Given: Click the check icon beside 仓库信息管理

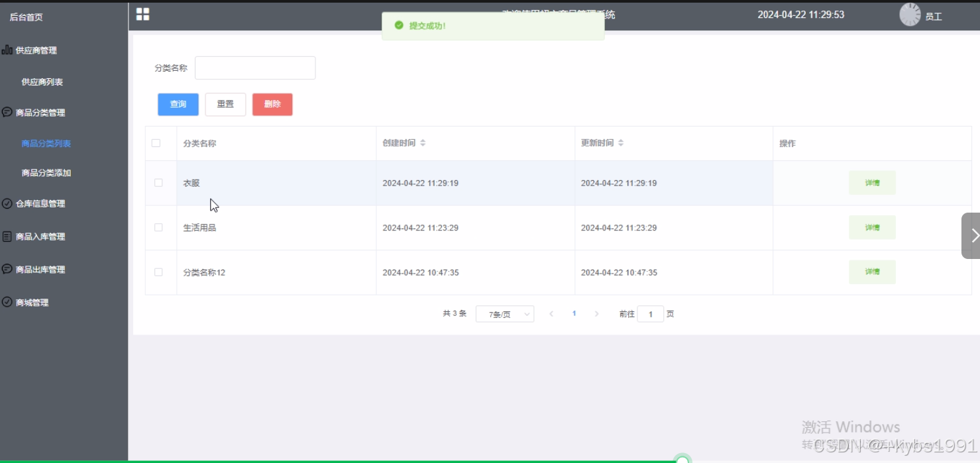Looking at the screenshot, I should point(7,203).
